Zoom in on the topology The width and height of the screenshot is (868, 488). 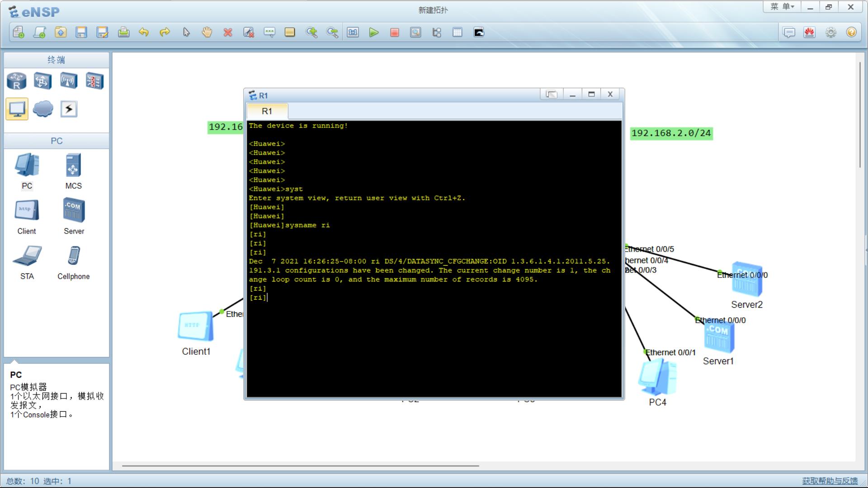tap(311, 32)
